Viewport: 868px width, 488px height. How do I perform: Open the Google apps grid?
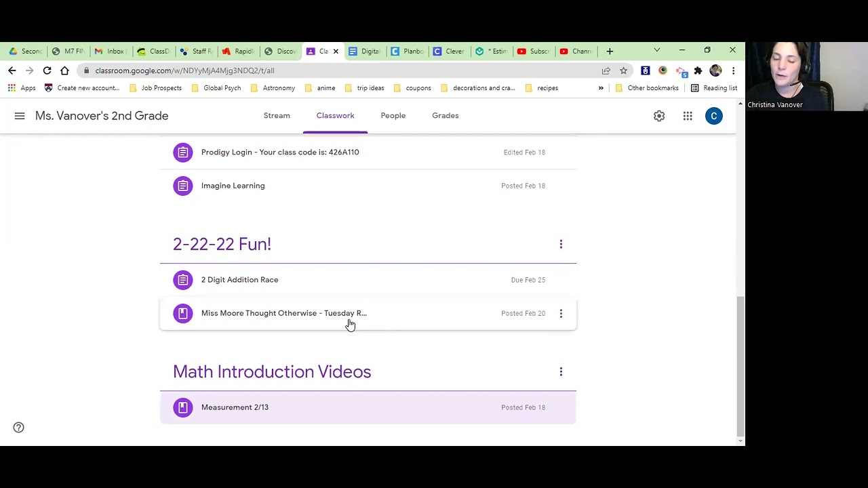[x=688, y=116]
